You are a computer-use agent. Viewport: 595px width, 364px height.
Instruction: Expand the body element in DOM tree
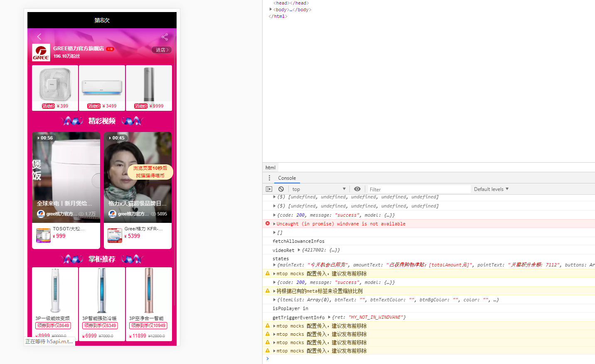coord(271,10)
